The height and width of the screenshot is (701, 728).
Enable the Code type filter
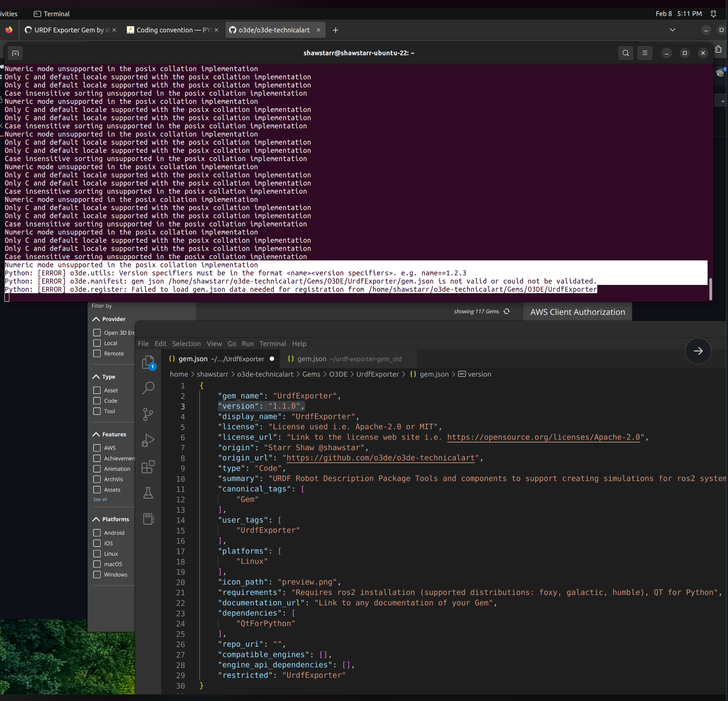pyautogui.click(x=97, y=401)
